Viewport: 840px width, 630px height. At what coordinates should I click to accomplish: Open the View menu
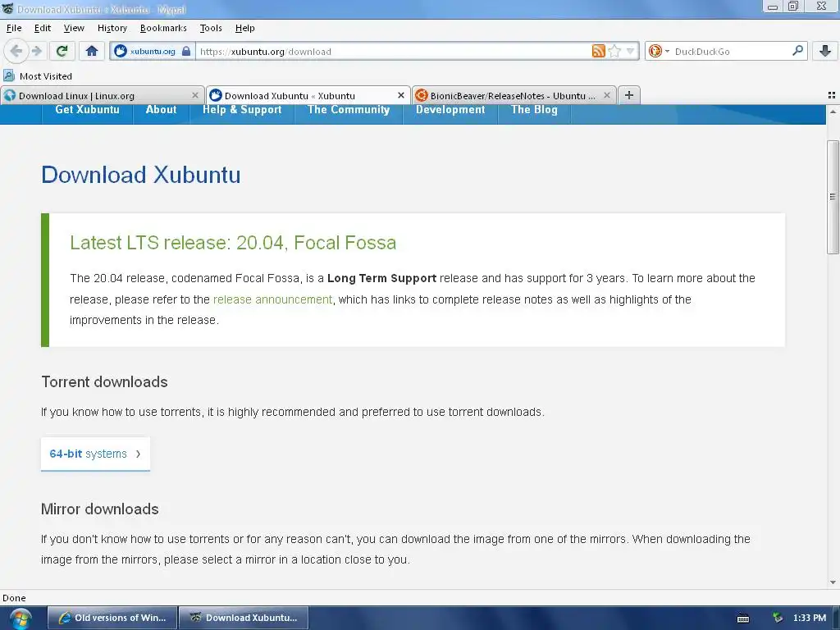74,28
